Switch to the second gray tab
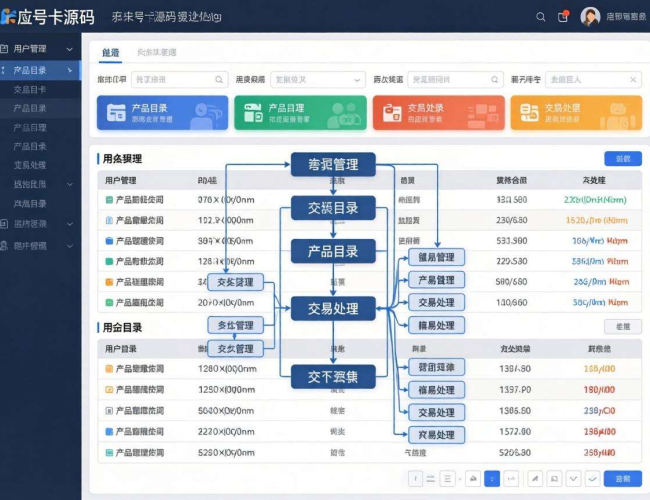The width and height of the screenshot is (650, 500). tap(157, 53)
